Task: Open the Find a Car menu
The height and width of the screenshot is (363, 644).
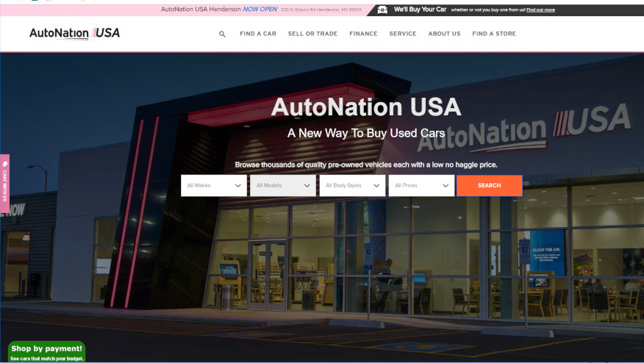Action: pos(258,34)
